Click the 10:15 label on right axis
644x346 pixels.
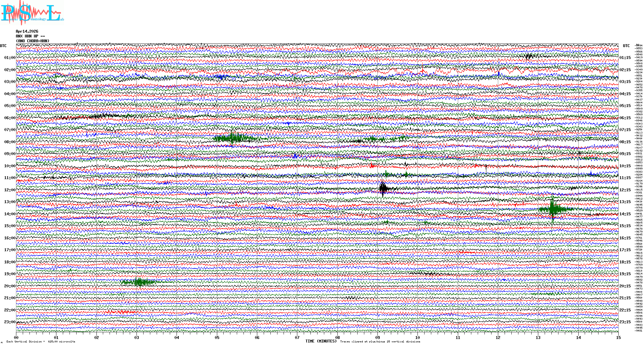(x=625, y=166)
